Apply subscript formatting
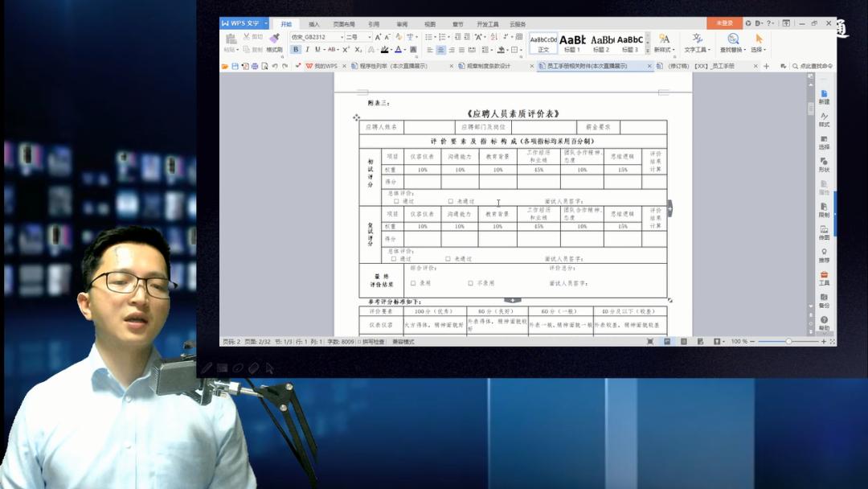The height and width of the screenshot is (489, 868). pos(358,49)
